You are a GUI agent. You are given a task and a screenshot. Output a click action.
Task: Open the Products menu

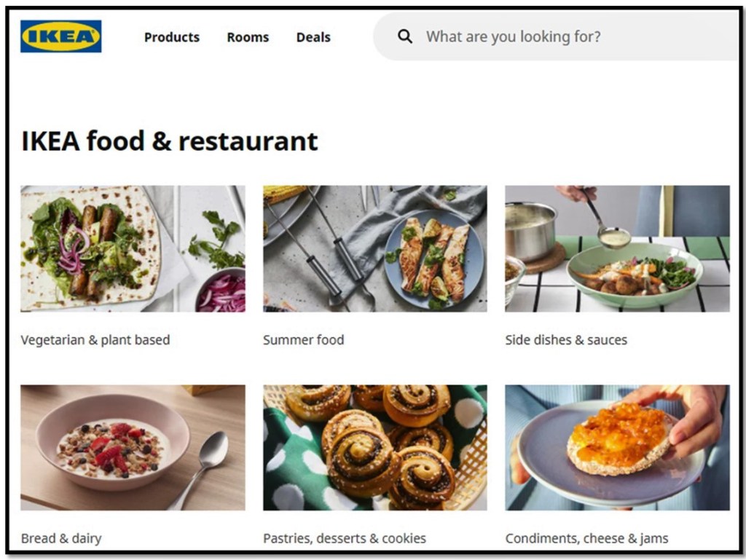(171, 37)
